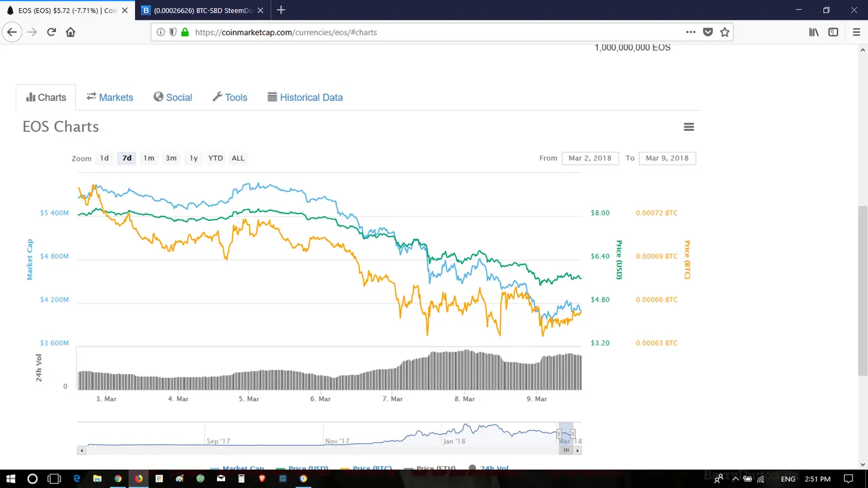This screenshot has width=868, height=488.
Task: Set chart zoom to 7d
Action: pyautogui.click(x=127, y=158)
